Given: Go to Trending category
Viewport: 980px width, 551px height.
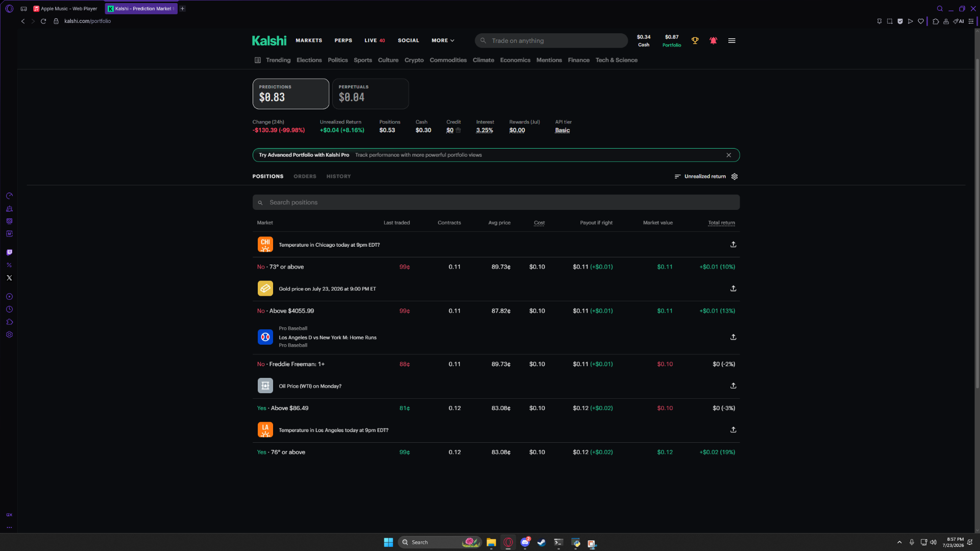Looking at the screenshot, I should (278, 60).
